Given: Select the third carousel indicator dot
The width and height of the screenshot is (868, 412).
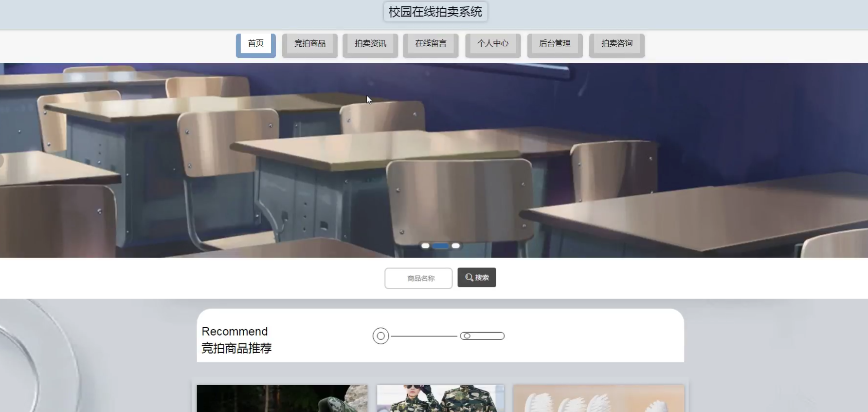Looking at the screenshot, I should tap(455, 245).
